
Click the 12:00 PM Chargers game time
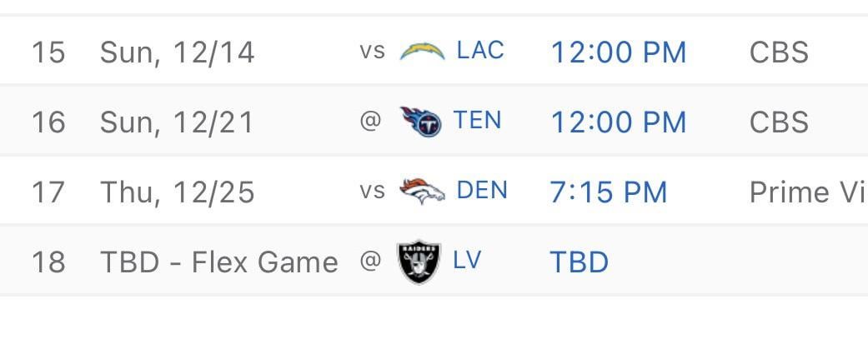click(x=619, y=52)
